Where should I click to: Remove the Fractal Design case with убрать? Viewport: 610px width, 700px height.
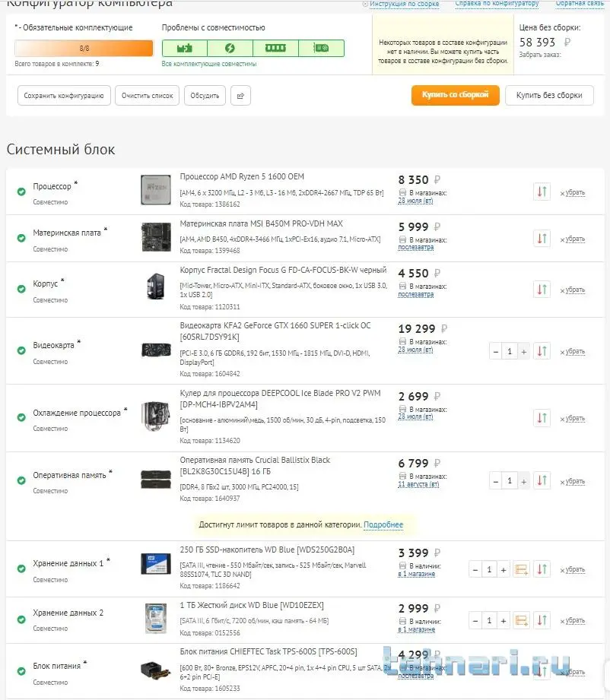coord(575,290)
